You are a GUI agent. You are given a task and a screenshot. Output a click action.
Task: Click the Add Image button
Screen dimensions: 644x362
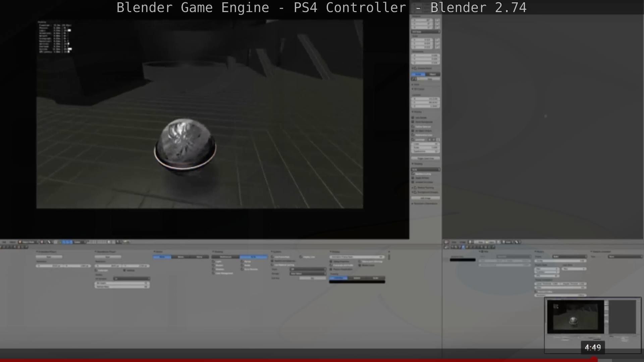[425, 198]
